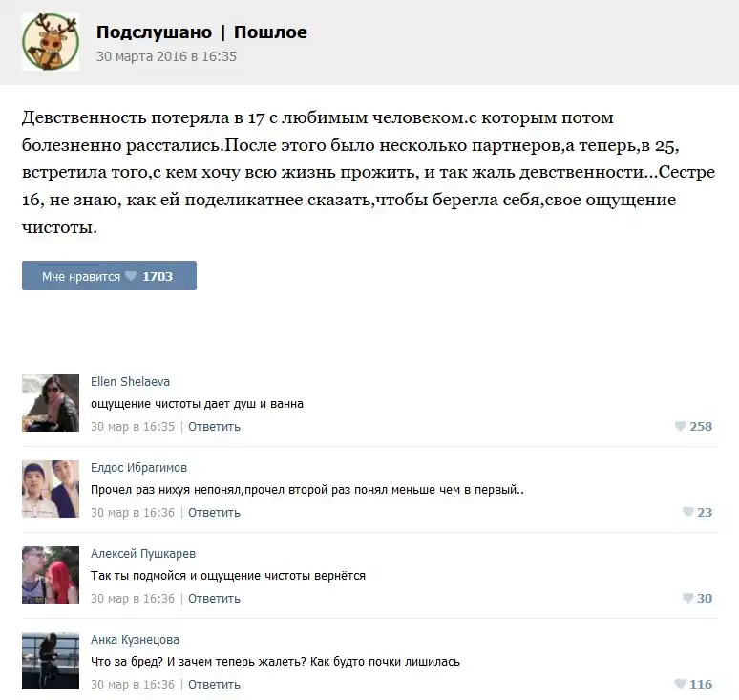Reply to Ellen Shelaeva's comment via Ответить
The image size is (739, 700).
(x=214, y=427)
